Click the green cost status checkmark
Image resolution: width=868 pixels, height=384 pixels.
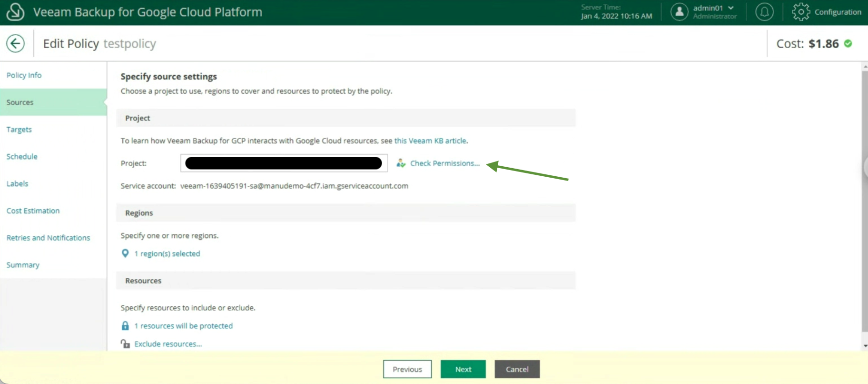[x=848, y=43]
